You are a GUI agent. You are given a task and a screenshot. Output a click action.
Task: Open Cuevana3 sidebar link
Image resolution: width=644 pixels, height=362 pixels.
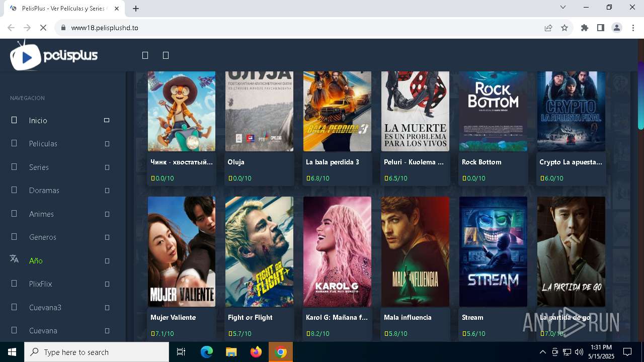point(45,308)
